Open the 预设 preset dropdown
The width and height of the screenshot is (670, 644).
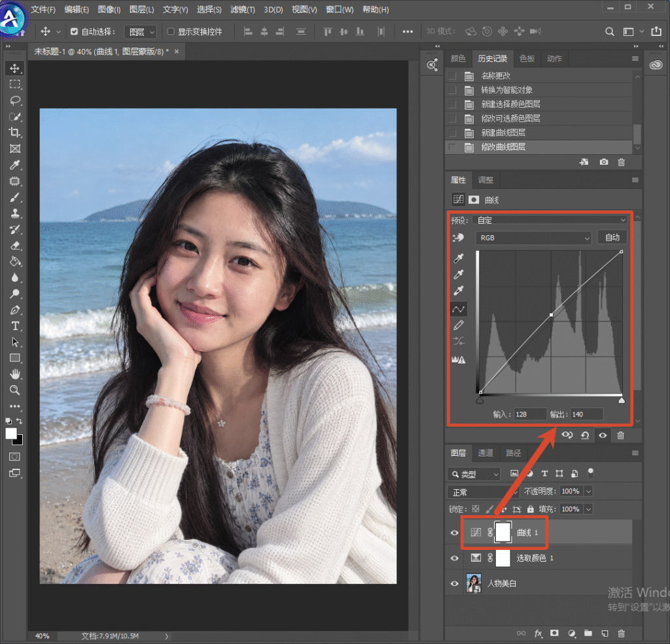point(550,220)
